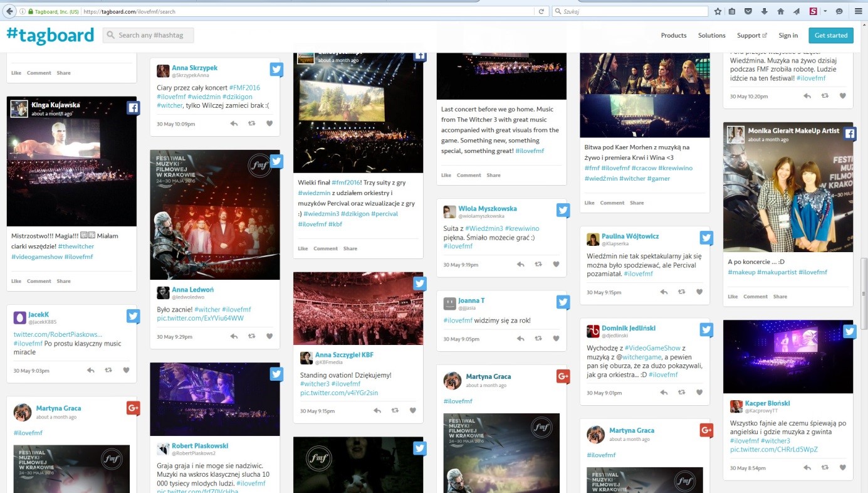This screenshot has width=868, height=493.
Task: Click the Get started button
Action: 830,36
